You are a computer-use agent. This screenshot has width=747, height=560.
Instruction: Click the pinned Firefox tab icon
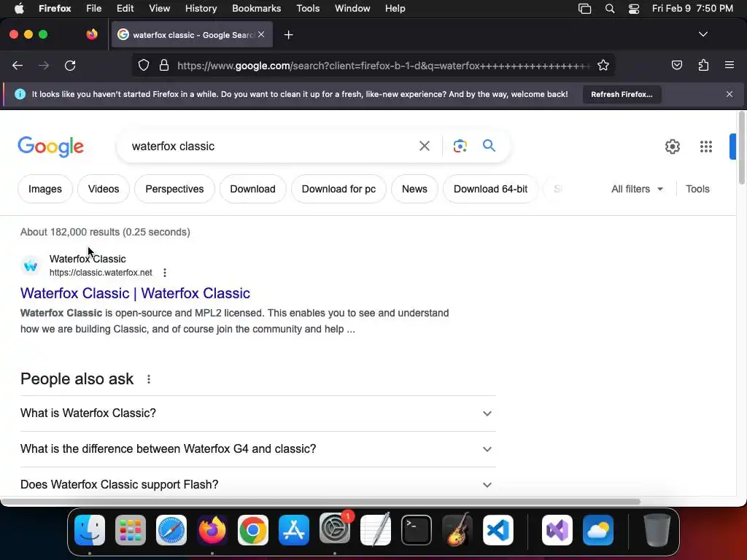point(92,34)
